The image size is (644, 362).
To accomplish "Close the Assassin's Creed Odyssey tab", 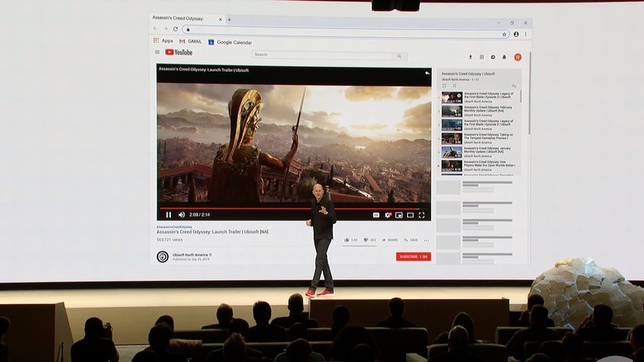I will [x=220, y=19].
